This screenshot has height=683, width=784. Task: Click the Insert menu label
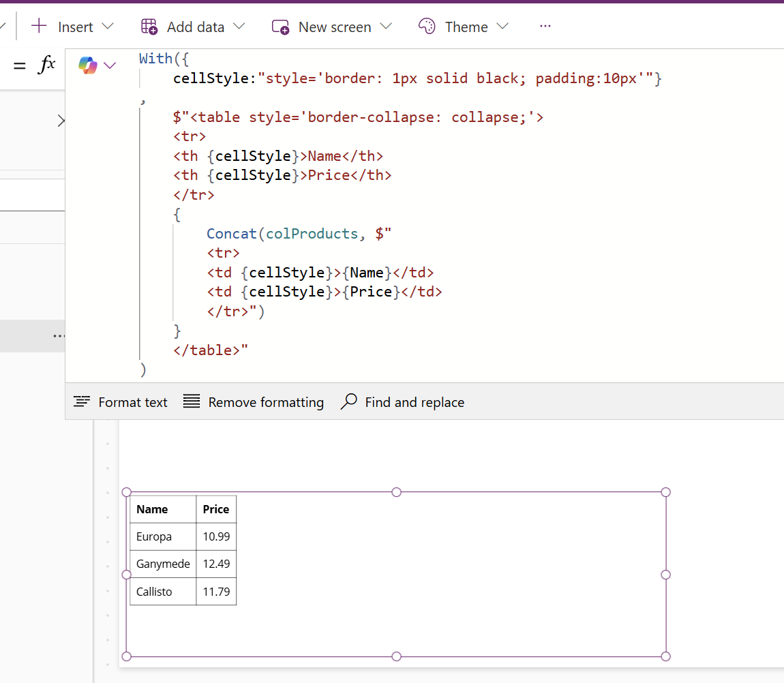point(76,27)
